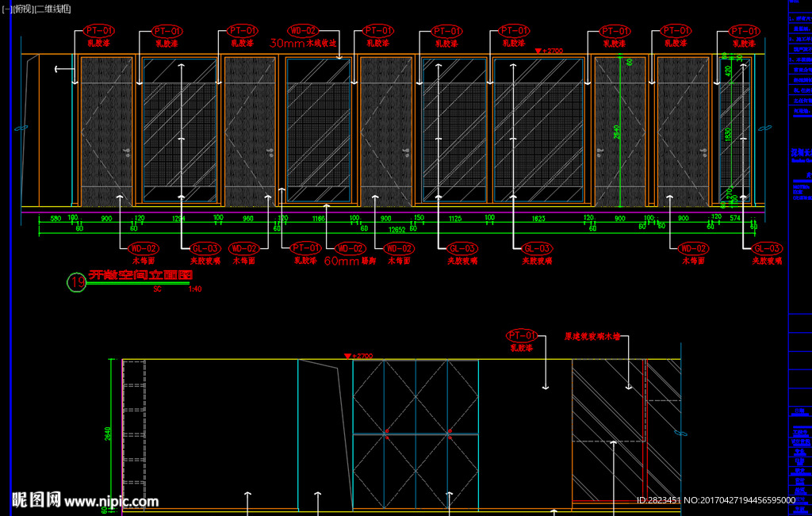The image size is (812, 516).
Task: Select the green circled drawing number 19
Action: [x=77, y=283]
